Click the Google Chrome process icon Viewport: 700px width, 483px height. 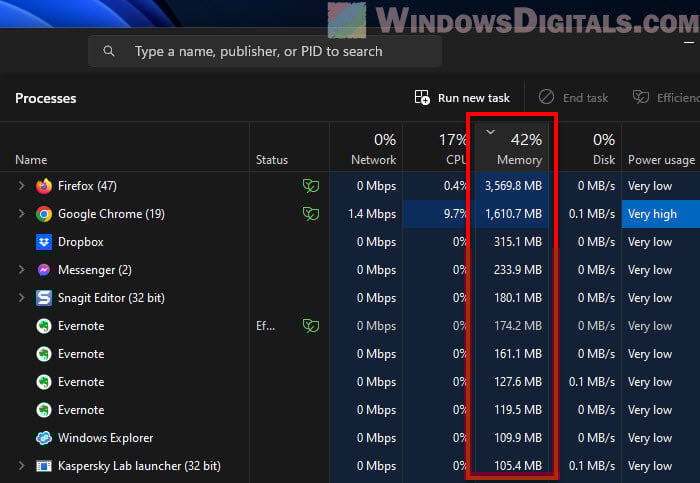[x=44, y=214]
